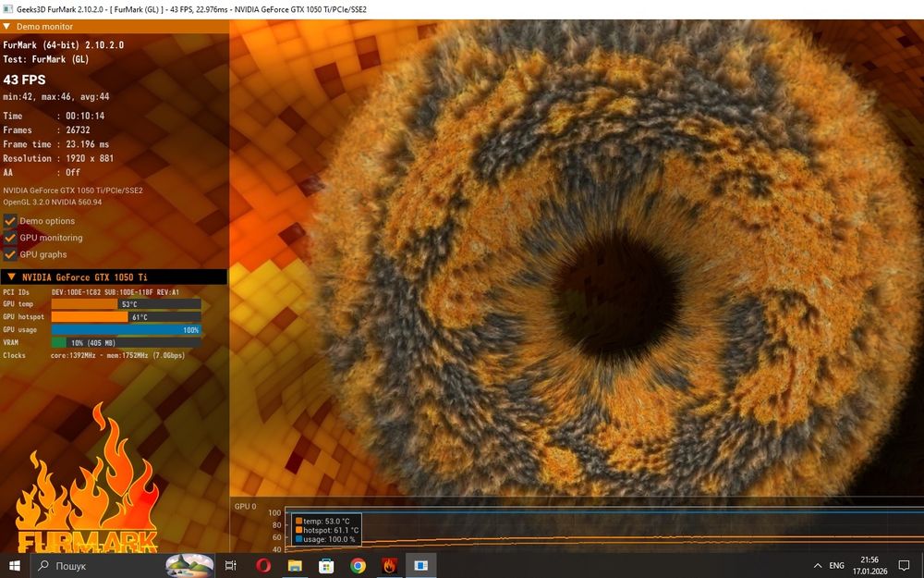The width and height of the screenshot is (924, 578).
Task: Collapse the NVIDIA GeForce GTX 1050 Ti section
Action: point(10,277)
